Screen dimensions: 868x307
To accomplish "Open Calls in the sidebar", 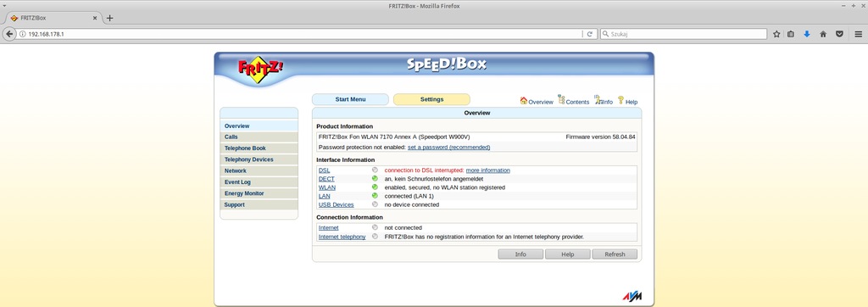I will (259, 137).
